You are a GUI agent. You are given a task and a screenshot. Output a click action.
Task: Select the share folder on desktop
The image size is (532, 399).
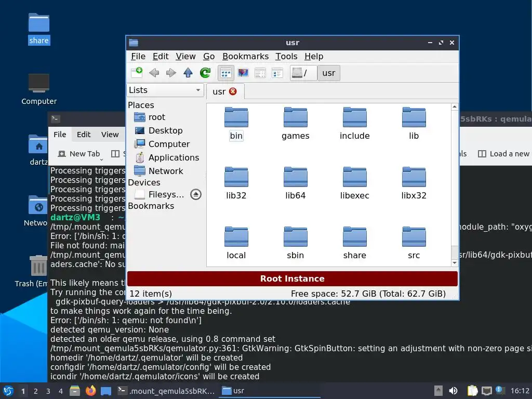click(38, 29)
